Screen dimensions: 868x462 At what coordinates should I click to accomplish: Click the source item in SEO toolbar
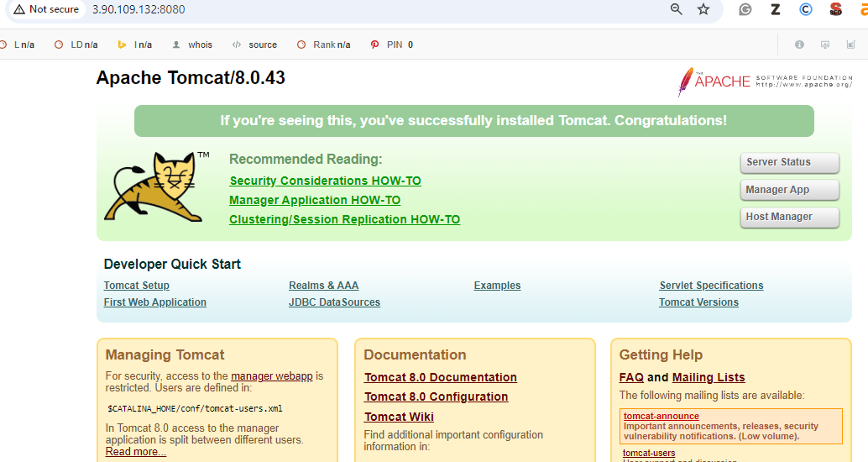coord(254,45)
